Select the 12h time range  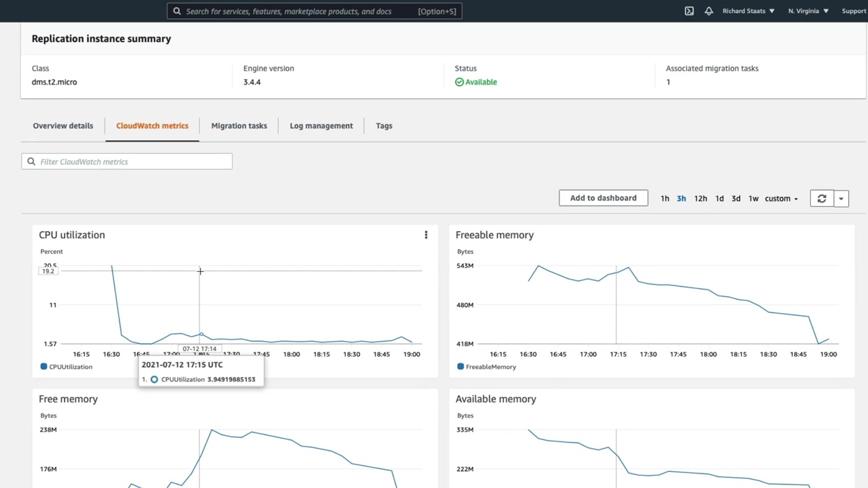[x=701, y=199]
